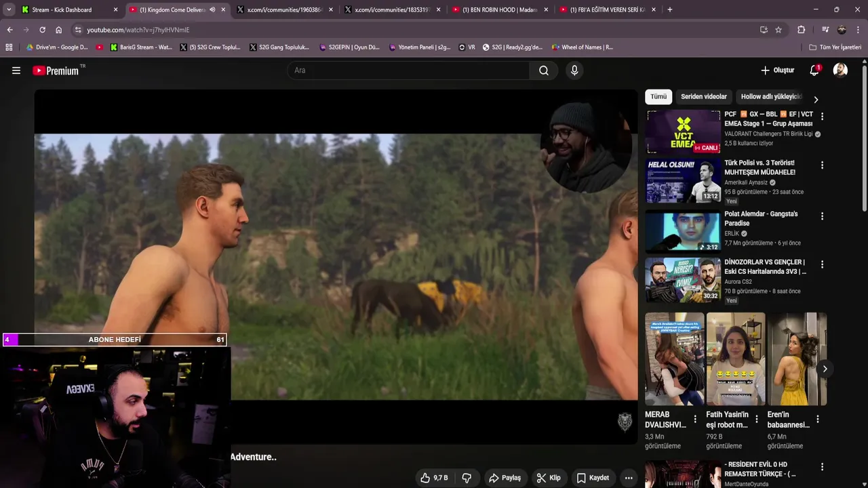
Task: Open the YouTube hamburger guide menu
Action: 16,70
